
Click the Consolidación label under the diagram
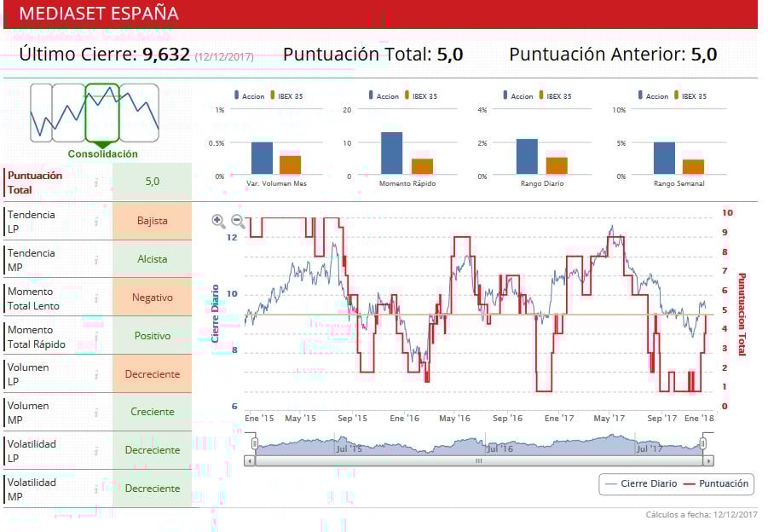(x=103, y=153)
